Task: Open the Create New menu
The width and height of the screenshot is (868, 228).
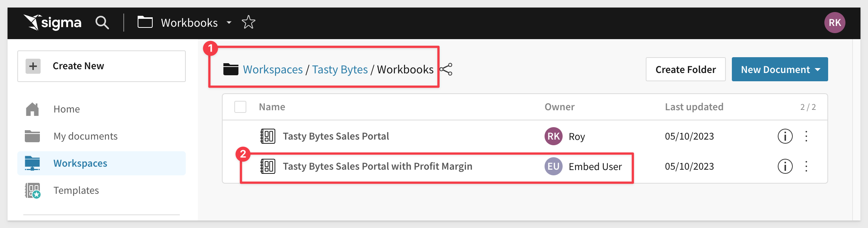Action: pyautogui.click(x=102, y=66)
